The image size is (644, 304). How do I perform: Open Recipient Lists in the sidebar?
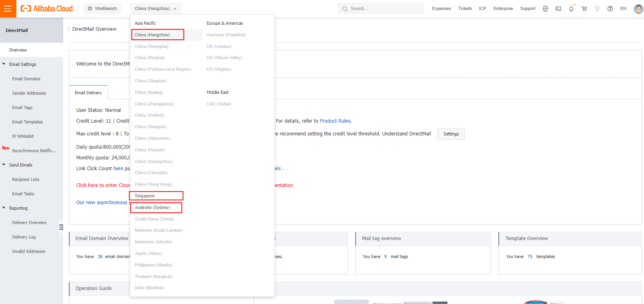(26, 179)
